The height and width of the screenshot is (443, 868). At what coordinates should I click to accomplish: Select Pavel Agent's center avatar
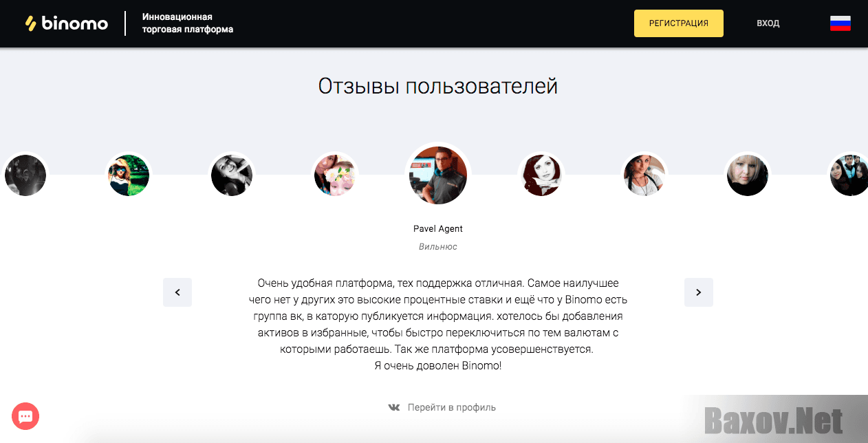click(438, 175)
